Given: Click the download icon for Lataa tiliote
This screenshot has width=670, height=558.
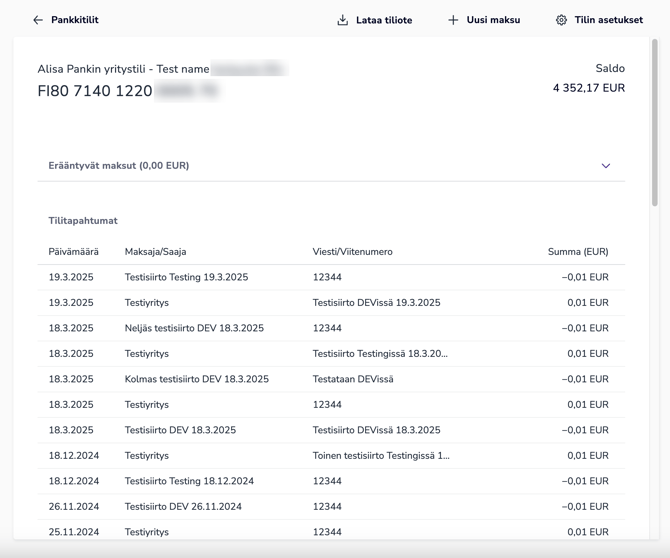Looking at the screenshot, I should [x=343, y=20].
